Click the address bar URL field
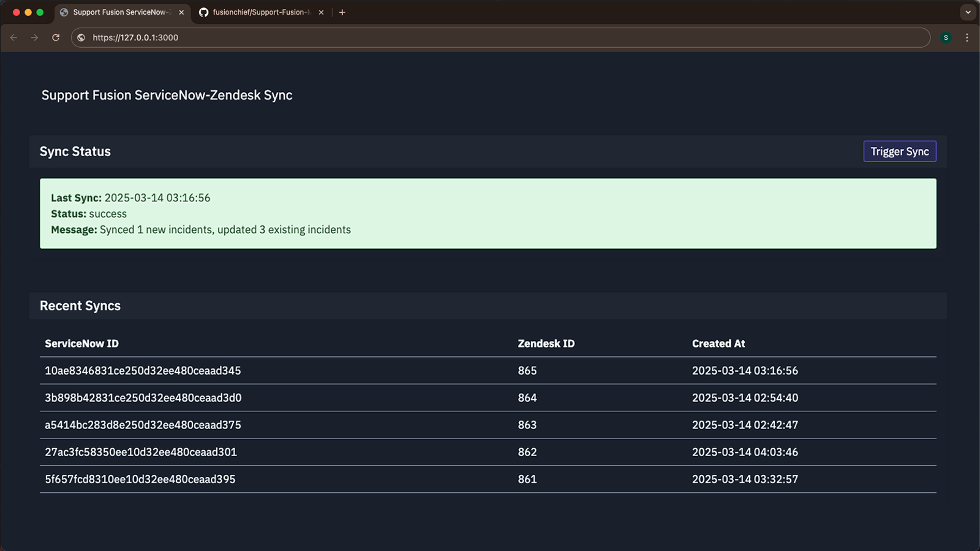980x551 pixels. pyautogui.click(x=490, y=37)
